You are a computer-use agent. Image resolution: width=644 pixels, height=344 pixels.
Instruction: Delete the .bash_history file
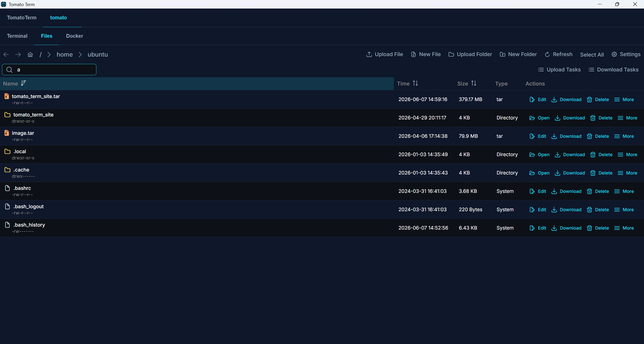pos(598,228)
